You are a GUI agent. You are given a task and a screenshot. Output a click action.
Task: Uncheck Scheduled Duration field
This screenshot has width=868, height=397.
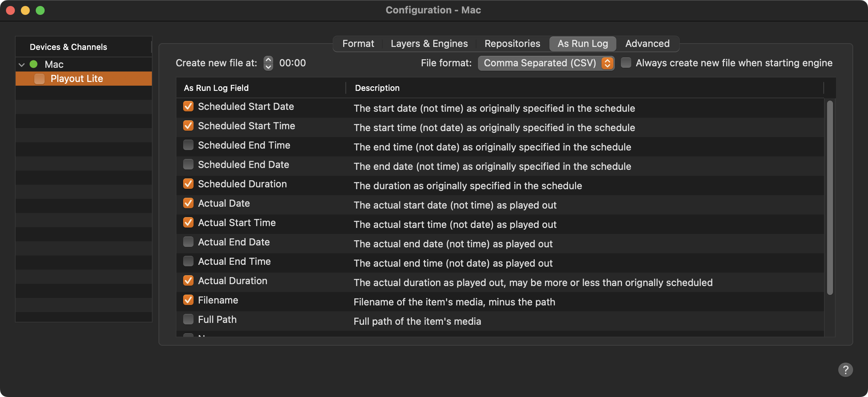point(188,184)
